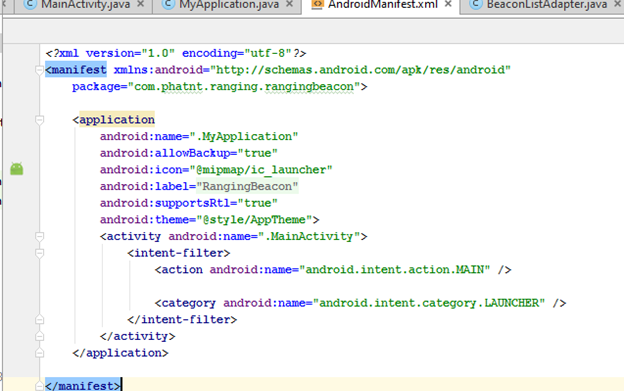The height and width of the screenshot is (391, 624).
Task: Click the android.intent.category.LAUNCHER value
Action: 429,303
